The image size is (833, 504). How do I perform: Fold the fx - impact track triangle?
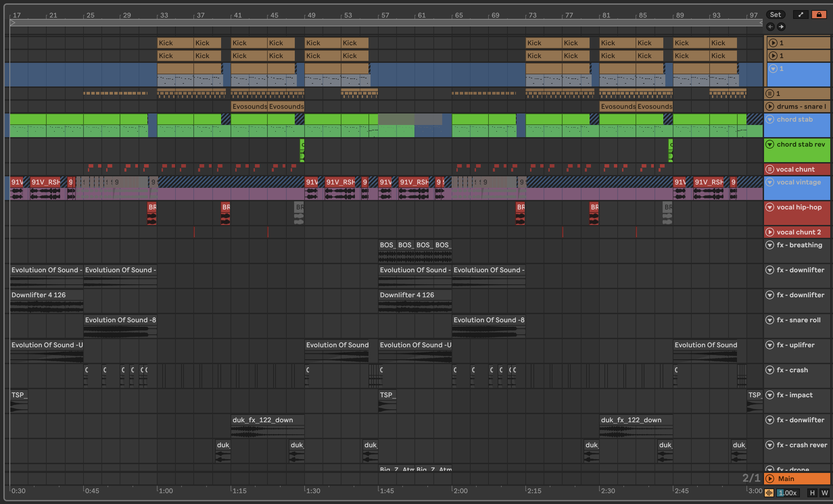[770, 395]
